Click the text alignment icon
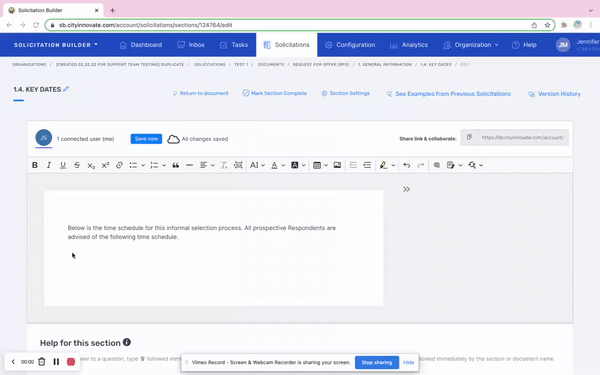The height and width of the screenshot is (375, 600). pyautogui.click(x=204, y=165)
